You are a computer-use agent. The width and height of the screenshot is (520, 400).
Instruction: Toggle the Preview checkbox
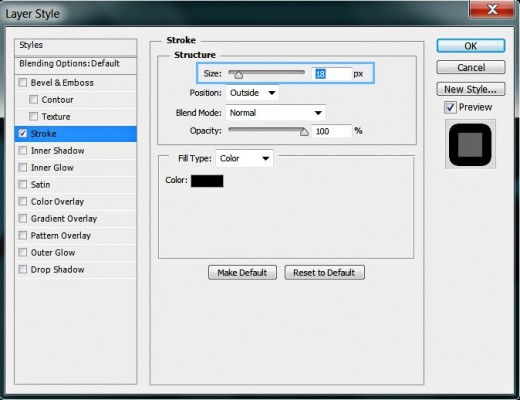[450, 107]
